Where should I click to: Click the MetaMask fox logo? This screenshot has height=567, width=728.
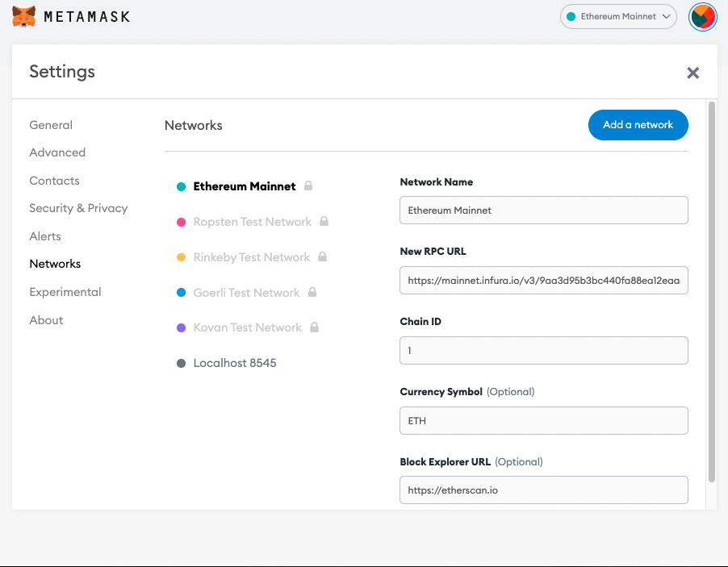point(23,16)
